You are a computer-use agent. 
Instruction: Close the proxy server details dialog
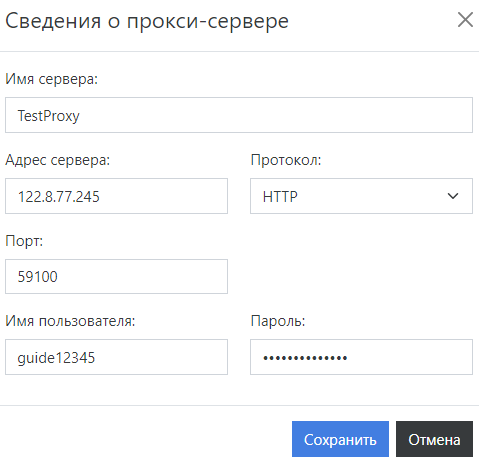[x=465, y=20]
